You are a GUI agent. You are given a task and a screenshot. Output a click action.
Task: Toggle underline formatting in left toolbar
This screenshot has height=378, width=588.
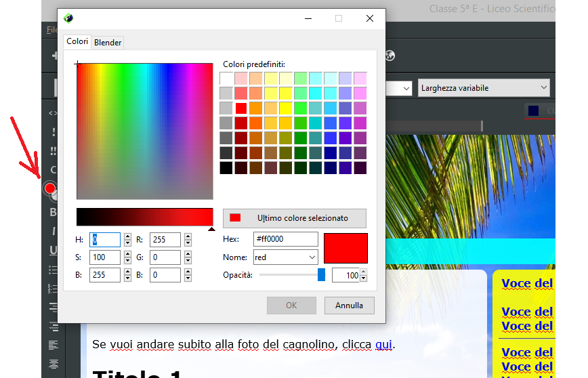[53, 250]
